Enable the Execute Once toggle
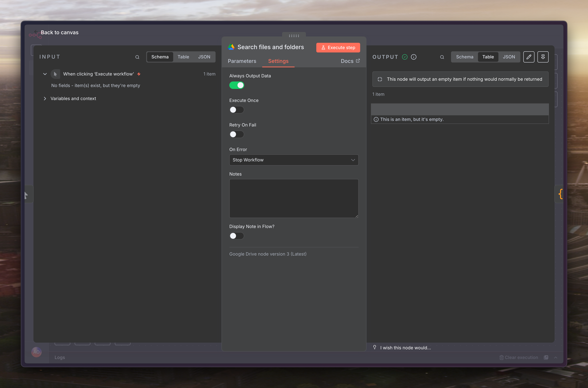This screenshot has width=588, height=388. pyautogui.click(x=237, y=110)
